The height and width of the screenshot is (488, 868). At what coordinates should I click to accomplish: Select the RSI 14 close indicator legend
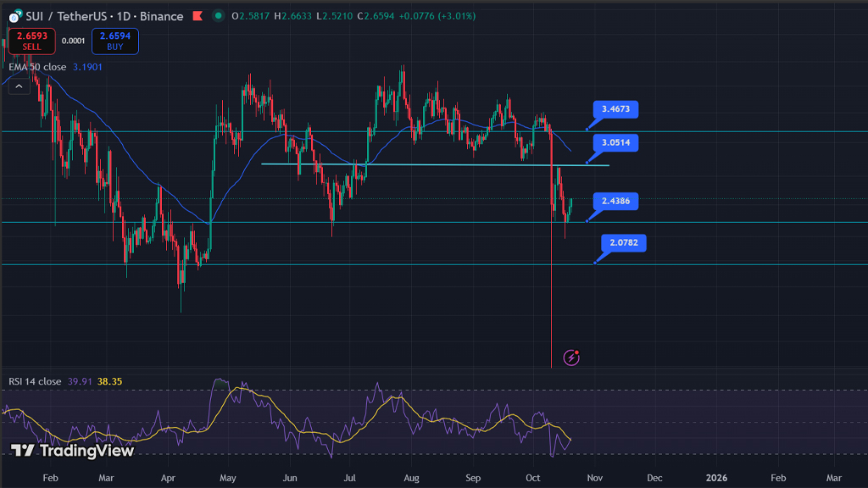pos(35,382)
